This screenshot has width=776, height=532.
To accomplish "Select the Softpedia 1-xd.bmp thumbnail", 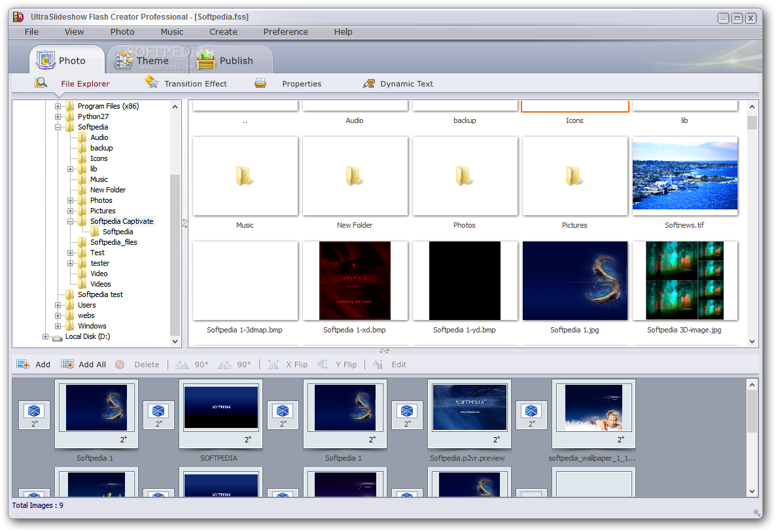I will pos(355,281).
